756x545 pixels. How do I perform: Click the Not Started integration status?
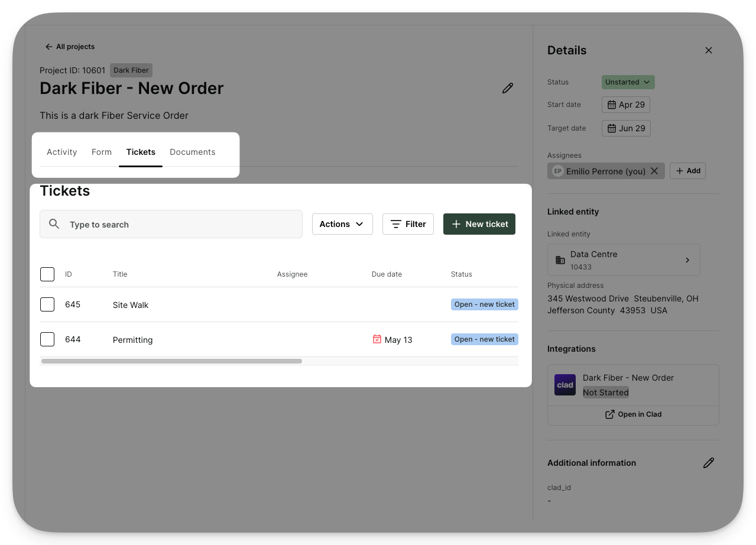(x=606, y=392)
